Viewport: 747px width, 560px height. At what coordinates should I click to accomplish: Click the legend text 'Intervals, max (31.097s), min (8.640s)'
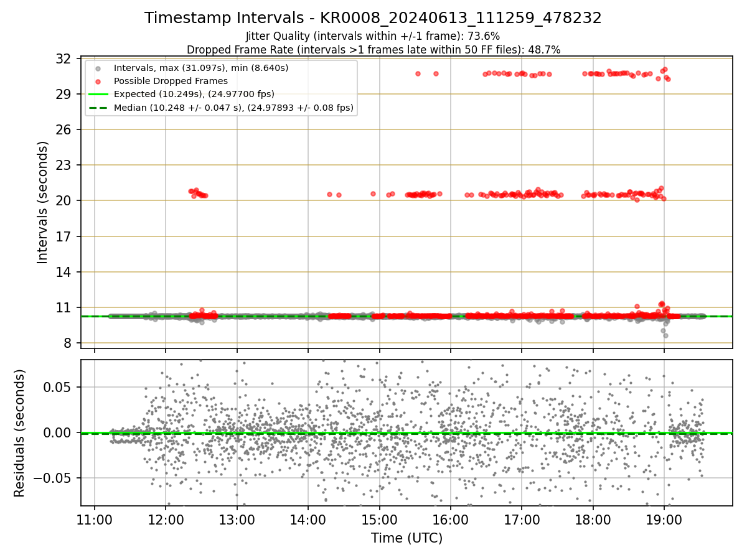coord(201,67)
